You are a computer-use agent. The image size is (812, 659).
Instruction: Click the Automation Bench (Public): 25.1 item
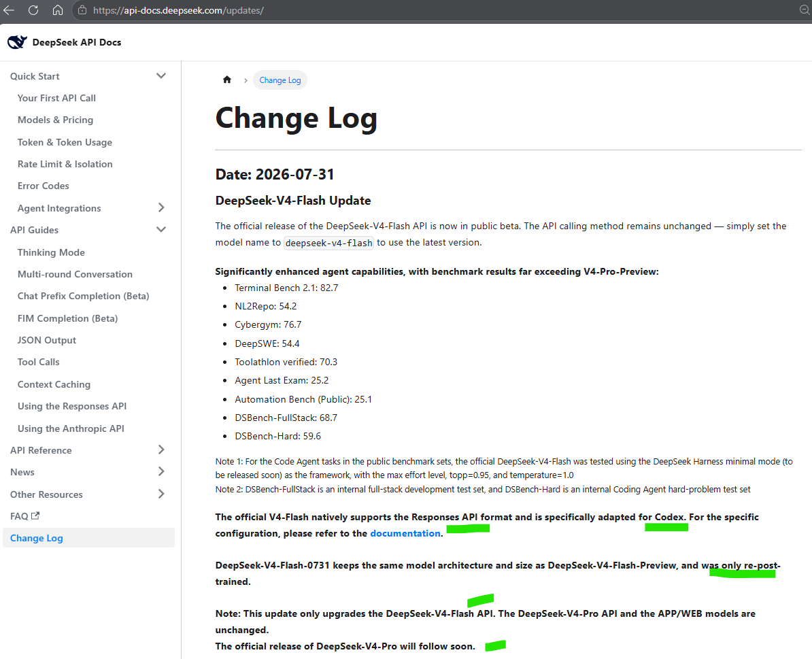tap(303, 399)
